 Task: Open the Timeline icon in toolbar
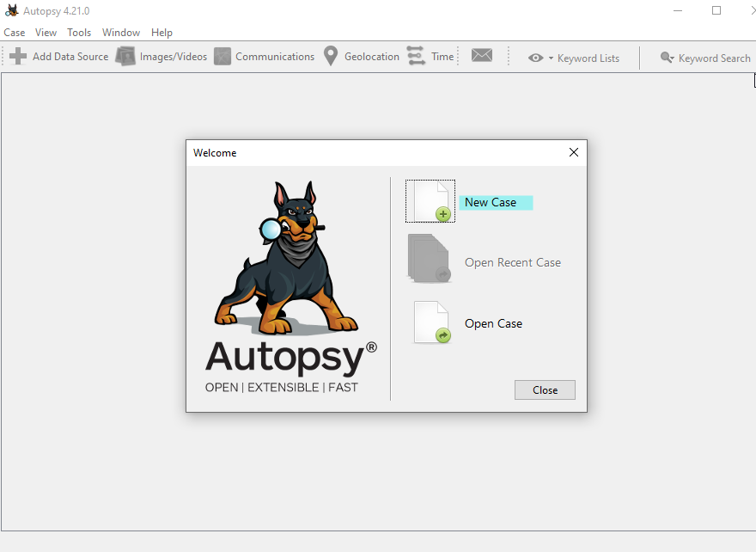tap(416, 56)
